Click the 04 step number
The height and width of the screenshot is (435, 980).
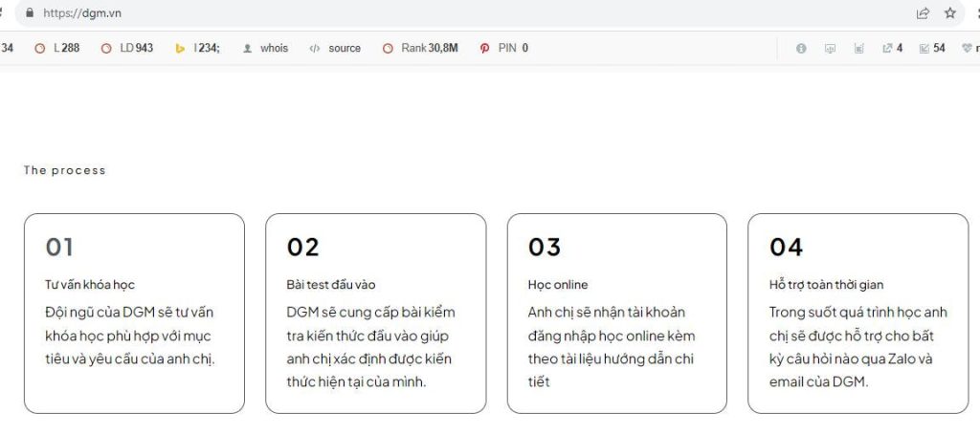(786, 248)
